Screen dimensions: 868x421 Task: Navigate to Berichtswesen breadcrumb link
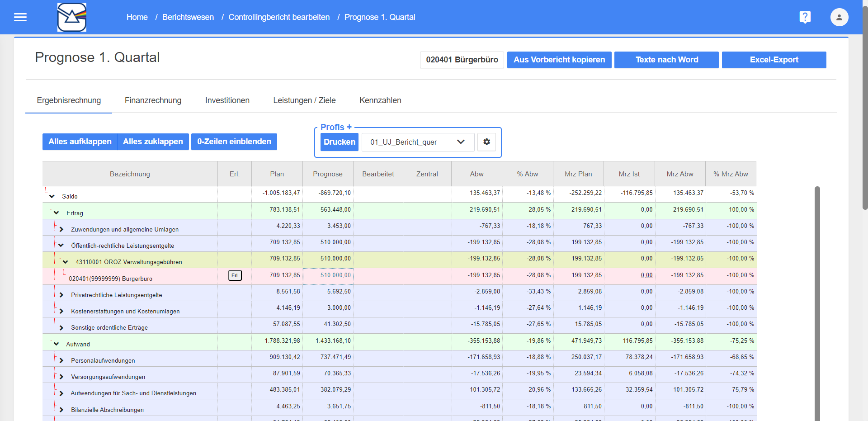coord(188,17)
